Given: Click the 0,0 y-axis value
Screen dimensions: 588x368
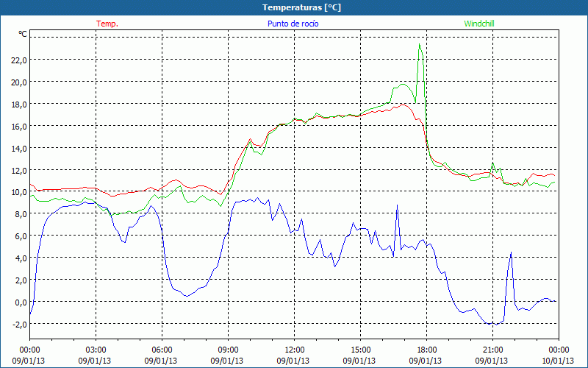Looking at the screenshot, I should 21,302.
